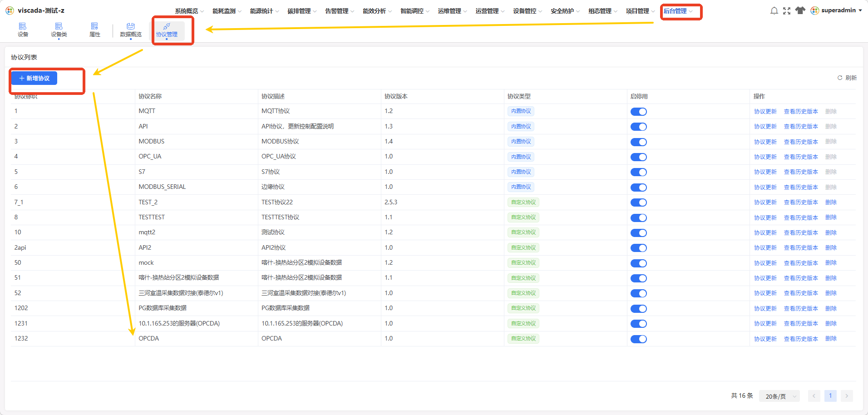The width and height of the screenshot is (868, 415).
Task: Select the 协议管理 plug icon
Action: [x=167, y=26]
